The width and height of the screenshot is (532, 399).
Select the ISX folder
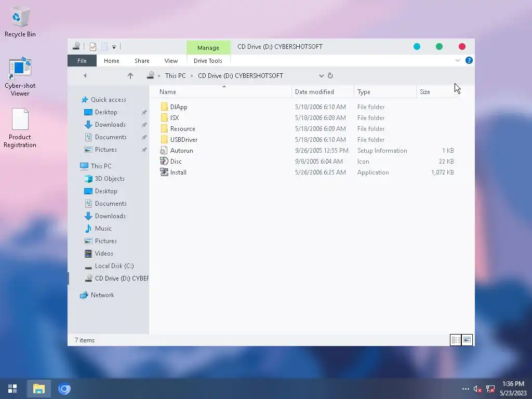click(175, 118)
